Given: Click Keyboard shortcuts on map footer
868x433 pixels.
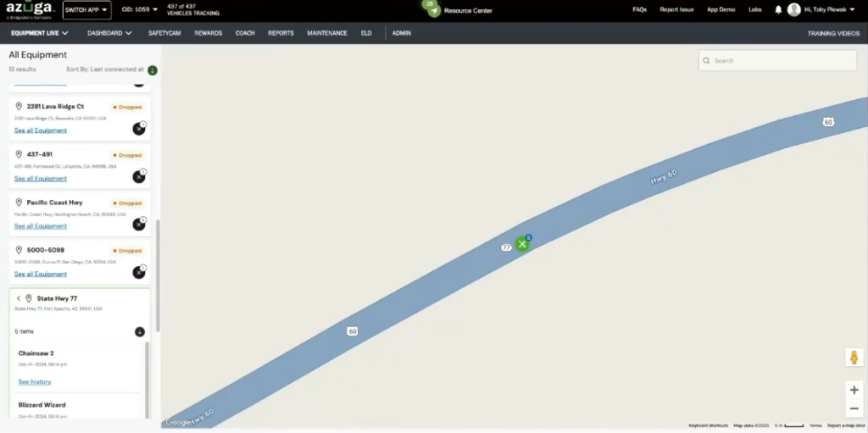Looking at the screenshot, I should point(708,426).
